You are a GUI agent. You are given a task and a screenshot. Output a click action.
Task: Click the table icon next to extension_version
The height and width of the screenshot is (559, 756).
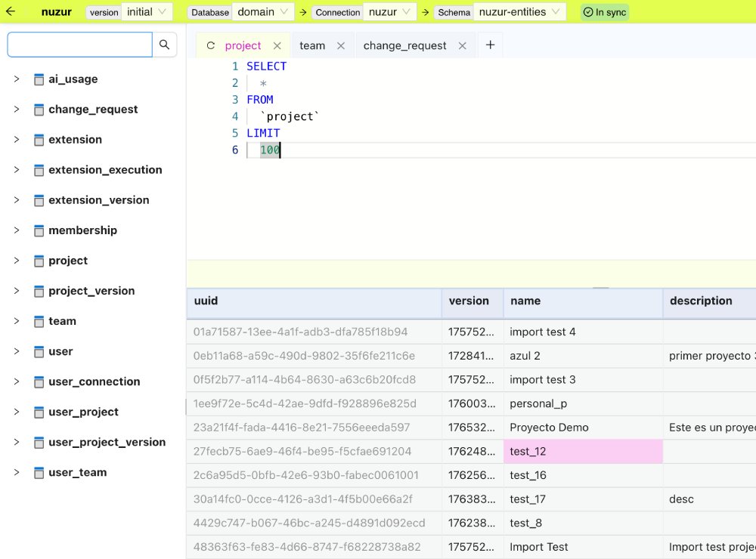point(39,199)
